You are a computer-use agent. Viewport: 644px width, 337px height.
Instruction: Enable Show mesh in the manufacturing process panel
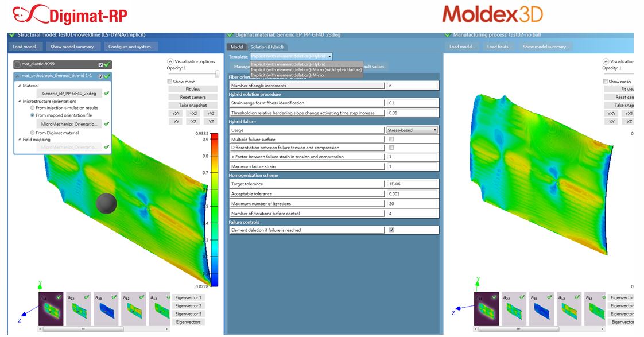point(605,82)
